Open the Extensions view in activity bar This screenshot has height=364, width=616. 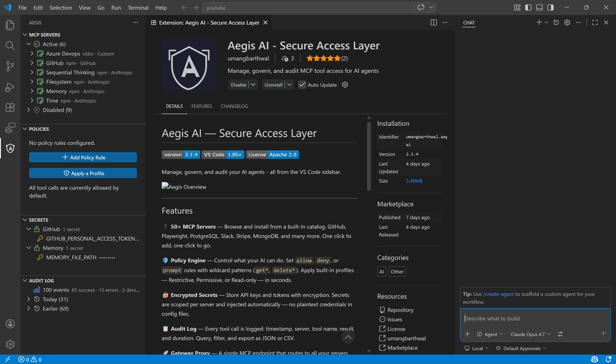[x=10, y=107]
